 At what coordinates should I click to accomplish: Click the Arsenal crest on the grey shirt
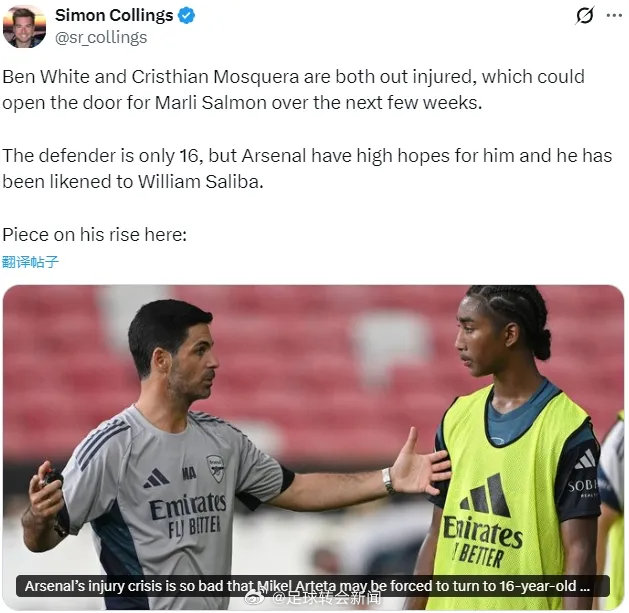pos(215,468)
